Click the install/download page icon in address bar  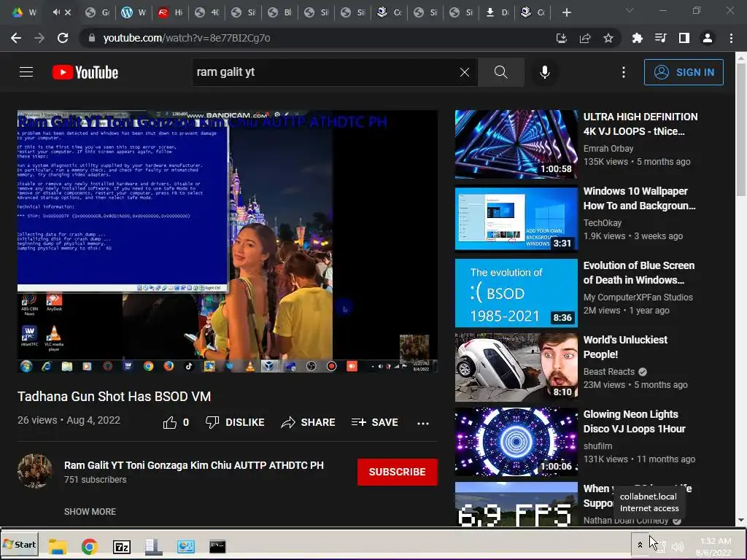point(562,38)
